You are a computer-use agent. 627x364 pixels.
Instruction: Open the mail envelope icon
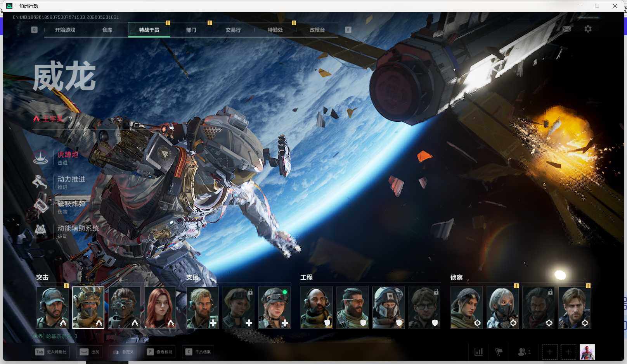point(567,29)
